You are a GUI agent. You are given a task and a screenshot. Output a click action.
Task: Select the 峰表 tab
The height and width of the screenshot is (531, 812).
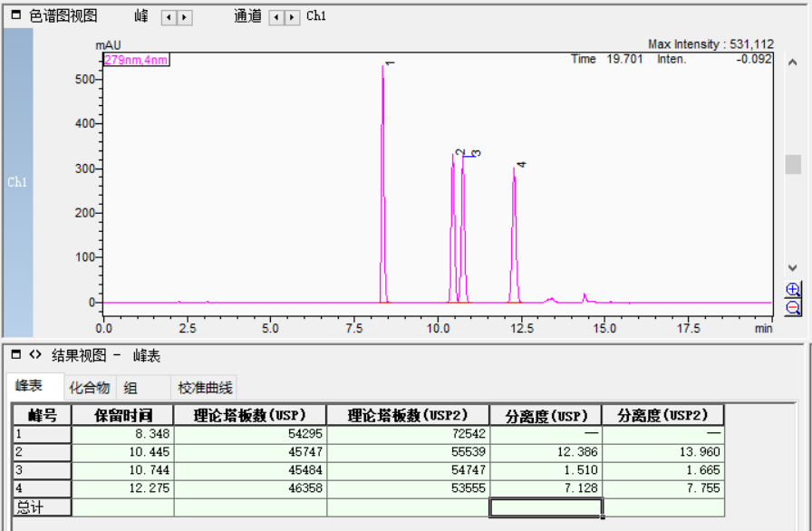pyautogui.click(x=30, y=386)
